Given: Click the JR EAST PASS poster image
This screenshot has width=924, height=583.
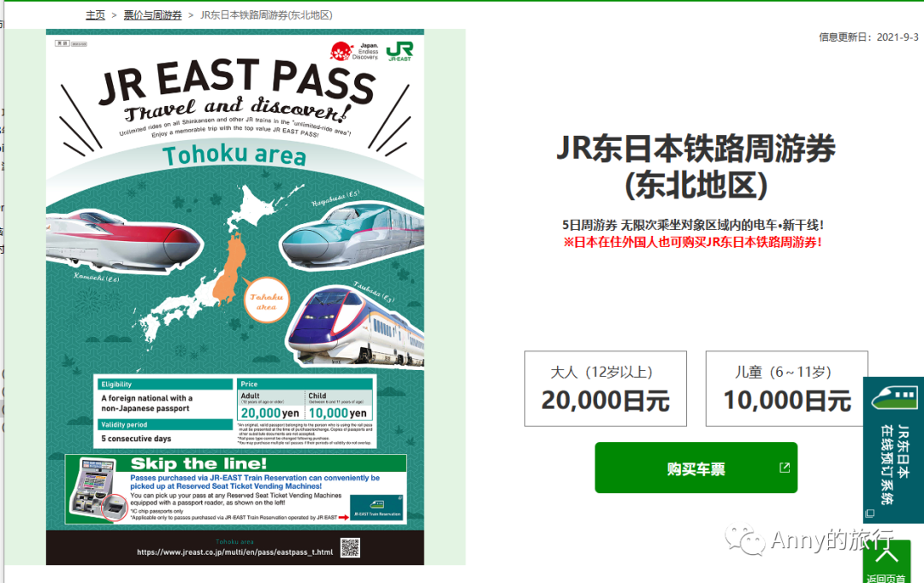Looking at the screenshot, I should 235,297.
